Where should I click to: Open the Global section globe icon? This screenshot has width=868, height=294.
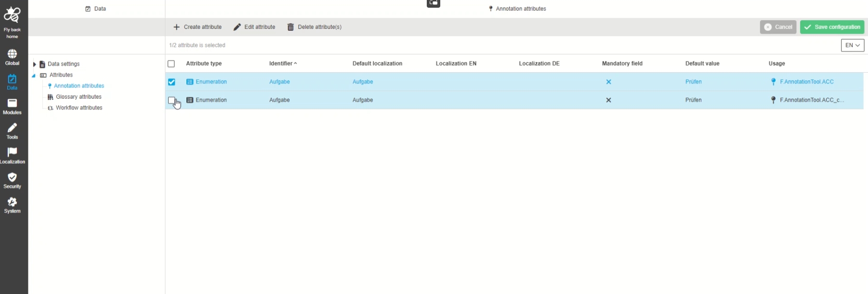pyautogui.click(x=12, y=53)
